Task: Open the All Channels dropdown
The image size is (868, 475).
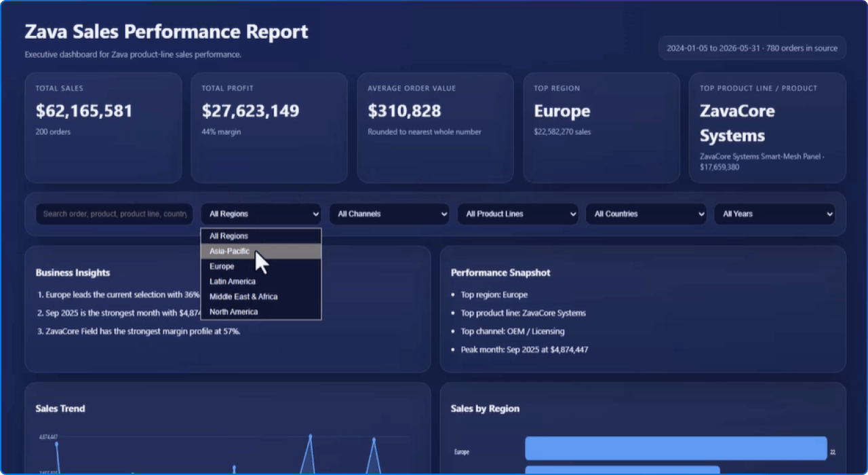Action: pyautogui.click(x=389, y=214)
